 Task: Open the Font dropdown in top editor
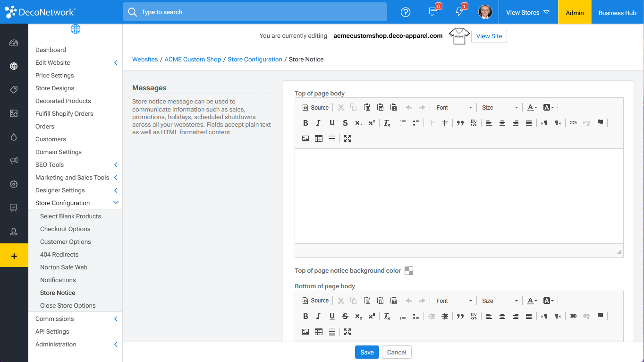pos(454,107)
